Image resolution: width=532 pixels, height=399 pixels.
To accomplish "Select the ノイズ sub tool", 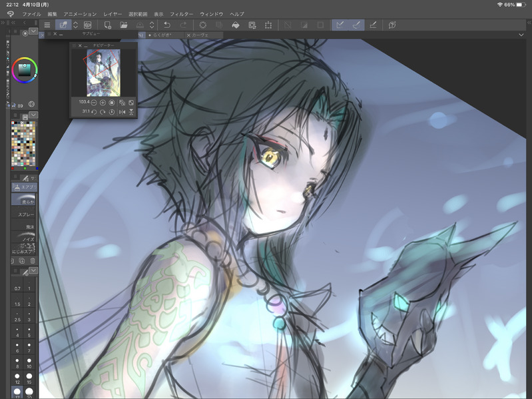I will point(23,237).
